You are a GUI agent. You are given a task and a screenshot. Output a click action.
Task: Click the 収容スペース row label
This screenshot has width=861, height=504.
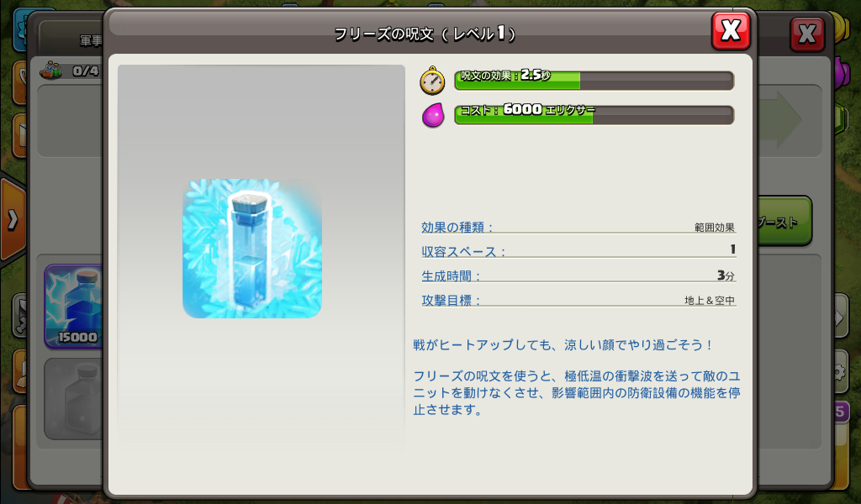pos(463,252)
